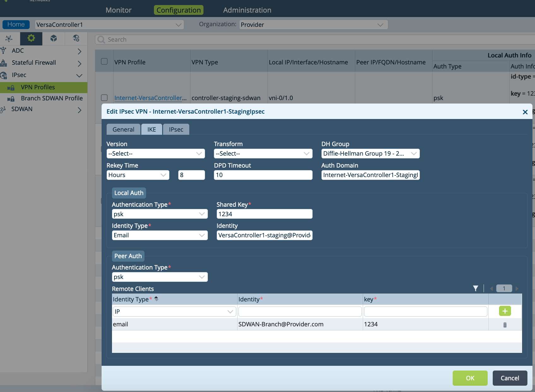Open the Remote Clients filter

pos(475,288)
